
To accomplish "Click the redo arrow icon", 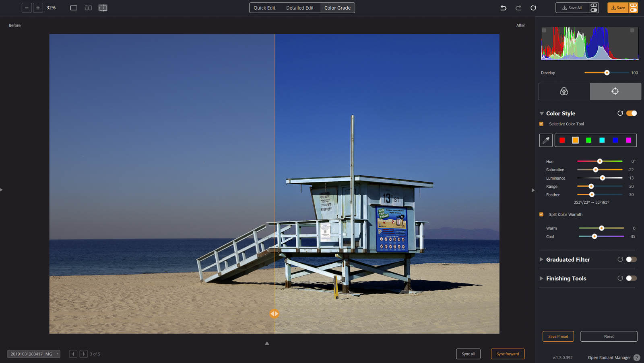I will tap(518, 8).
